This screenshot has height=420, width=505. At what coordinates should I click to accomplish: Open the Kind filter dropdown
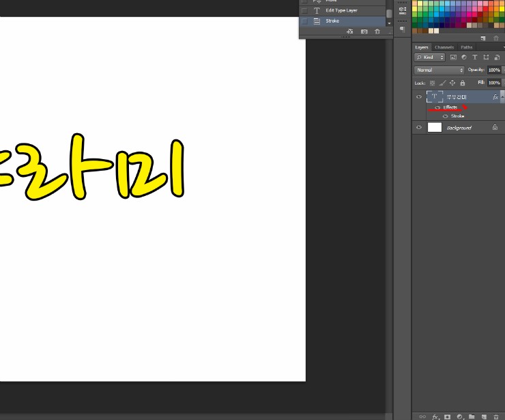[430, 57]
